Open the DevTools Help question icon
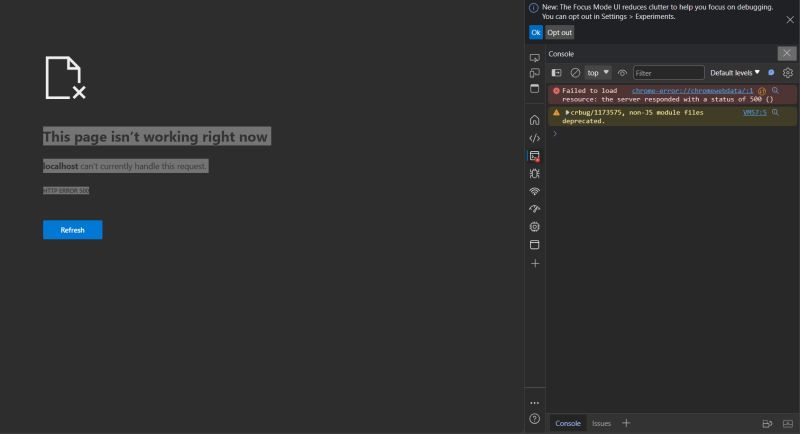Image resolution: width=800 pixels, height=434 pixels. (534, 419)
